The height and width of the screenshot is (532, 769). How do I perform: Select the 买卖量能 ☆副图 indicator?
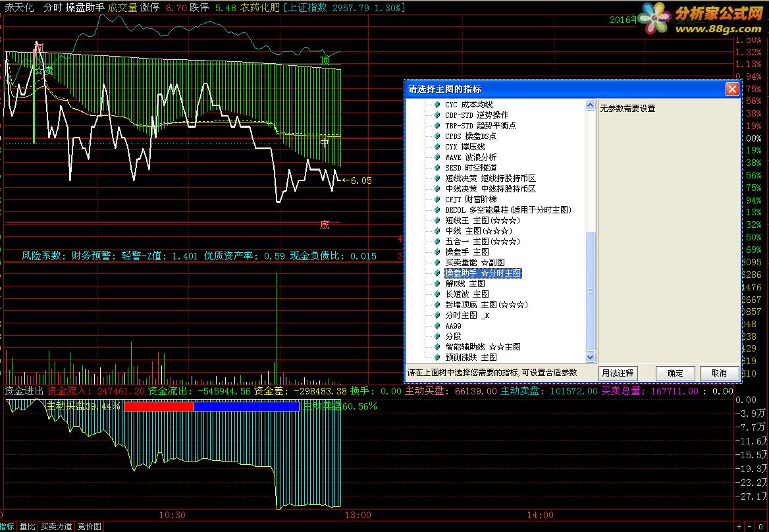click(x=474, y=262)
